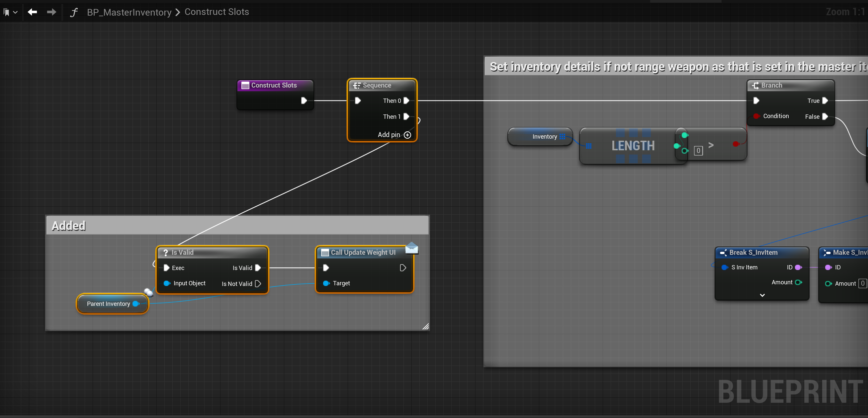The width and height of the screenshot is (868, 418).
Task: Click the forward navigation arrow
Action: (51, 12)
